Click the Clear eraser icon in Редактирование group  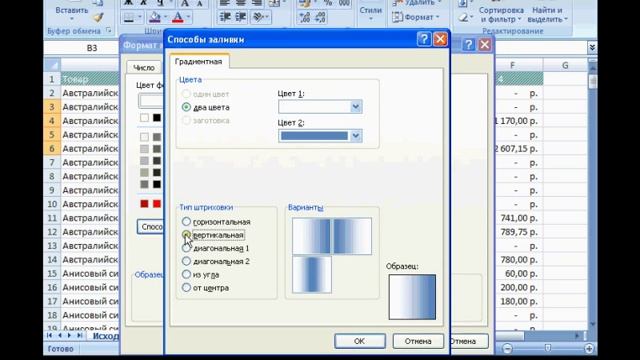coord(463,18)
